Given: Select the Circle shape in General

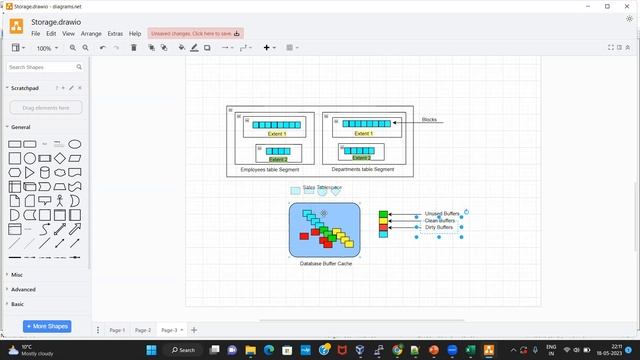Looking at the screenshot, I should point(30,158).
